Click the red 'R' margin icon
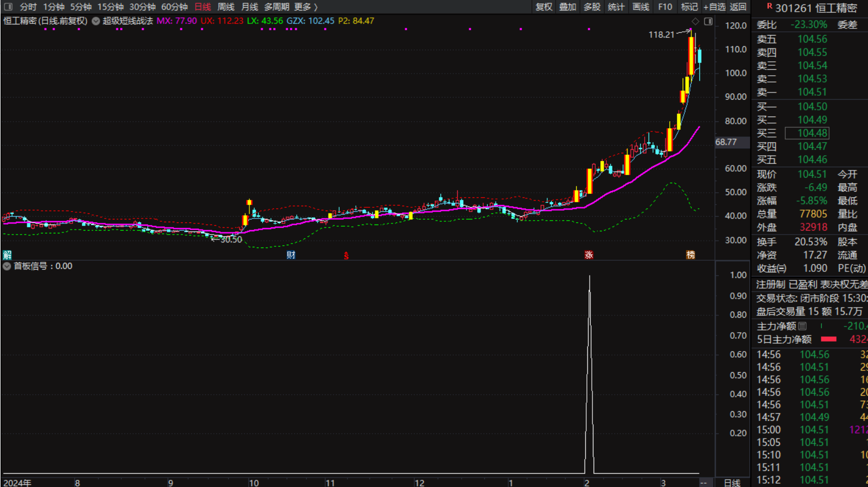This screenshot has height=487, width=868. click(x=769, y=7)
